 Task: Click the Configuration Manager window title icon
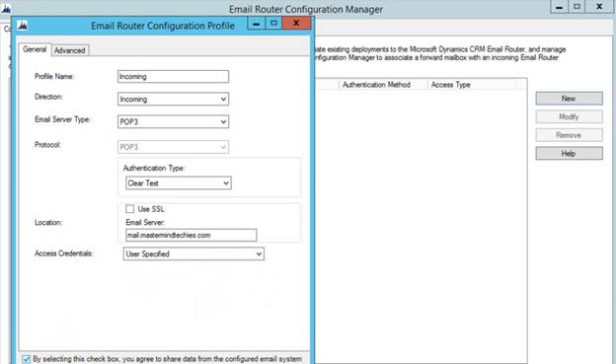click(x=6, y=9)
